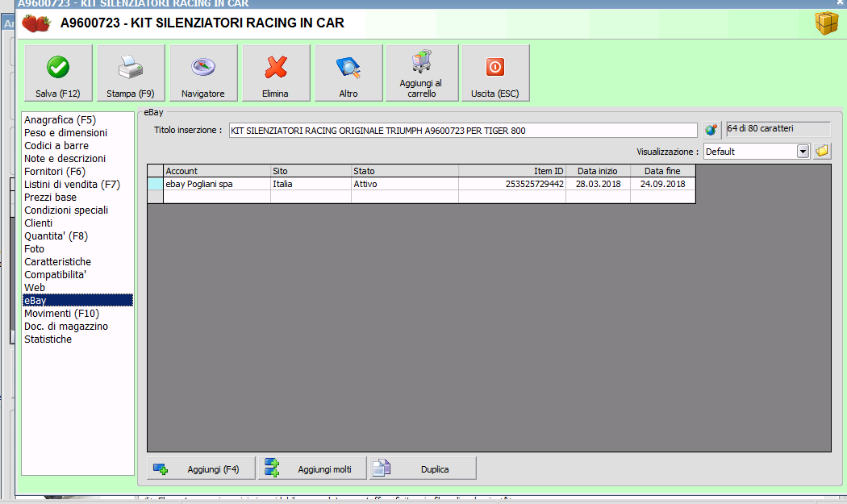
Task: Click the globe icon beside title field
Action: click(711, 130)
